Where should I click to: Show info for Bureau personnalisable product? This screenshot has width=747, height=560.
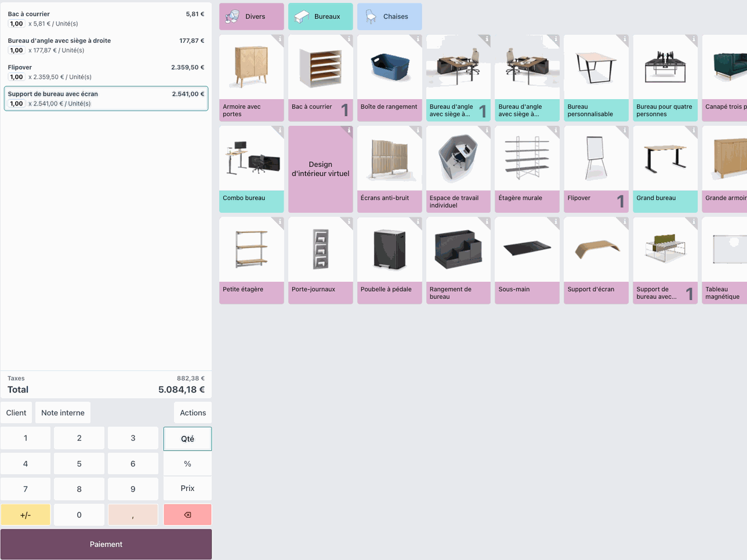click(x=624, y=39)
